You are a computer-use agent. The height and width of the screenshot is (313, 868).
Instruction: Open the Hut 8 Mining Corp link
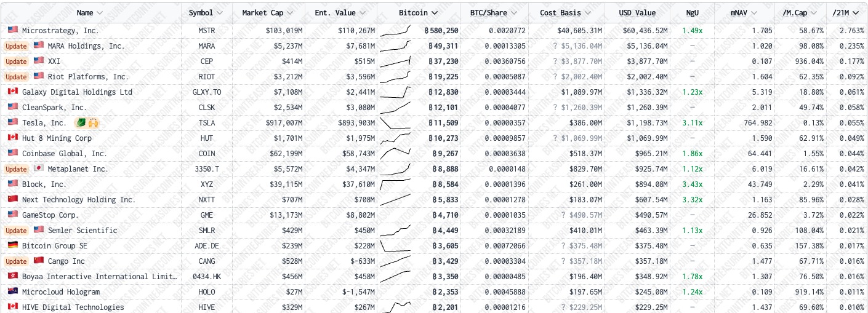[57, 138]
